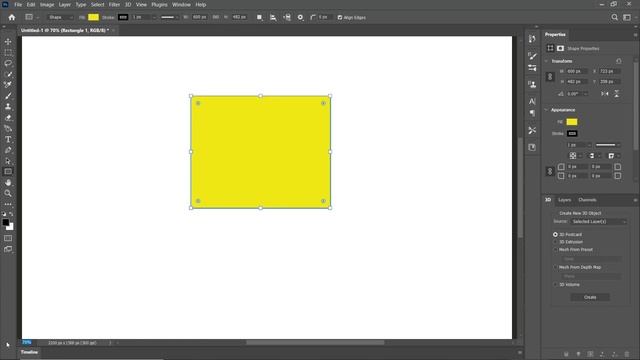Select the Move tool
640x360 pixels.
tap(8, 42)
